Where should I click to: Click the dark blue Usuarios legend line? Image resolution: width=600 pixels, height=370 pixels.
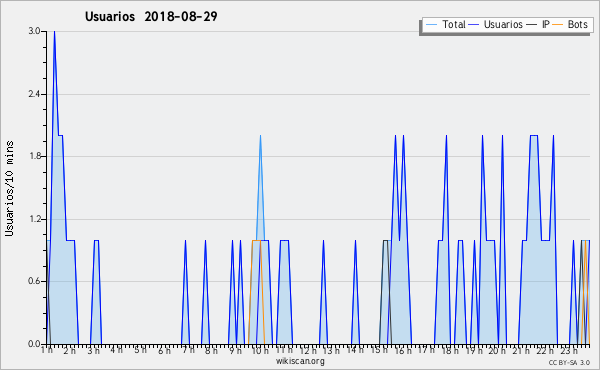tap(474, 25)
